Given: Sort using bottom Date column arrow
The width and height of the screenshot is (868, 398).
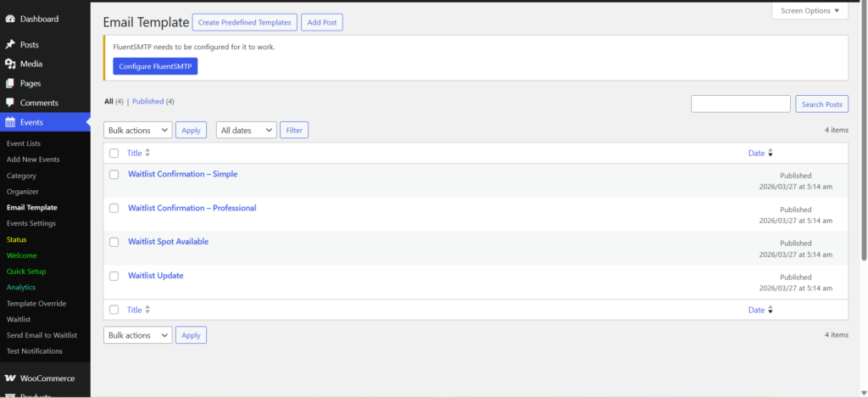Looking at the screenshot, I should pos(770,311).
